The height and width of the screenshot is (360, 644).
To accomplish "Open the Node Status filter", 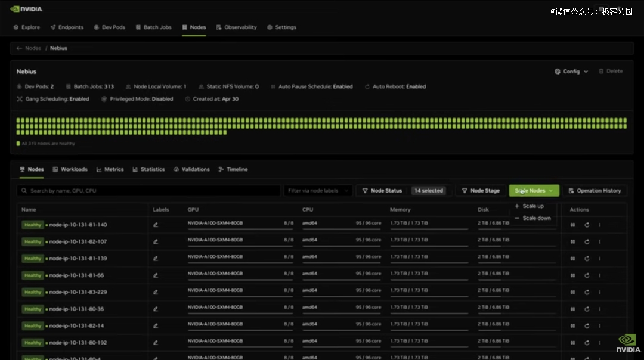I will point(382,191).
